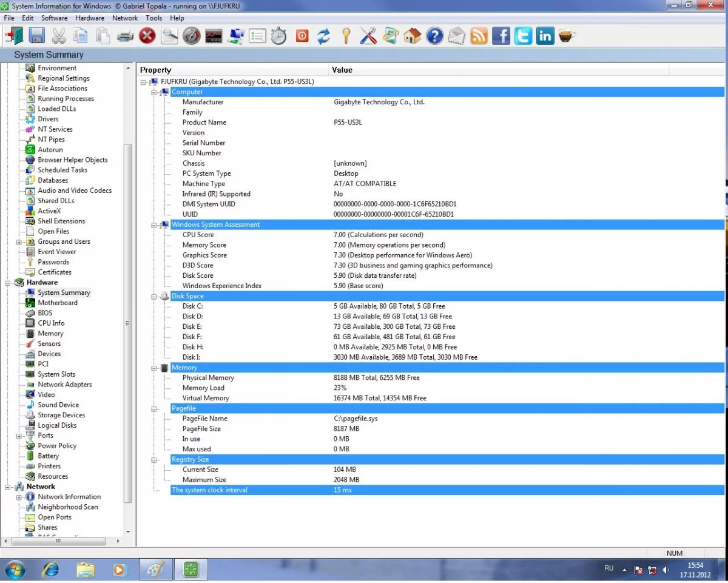Click the Value column header
Image resolution: width=728 pixels, height=583 pixels.
342,70
